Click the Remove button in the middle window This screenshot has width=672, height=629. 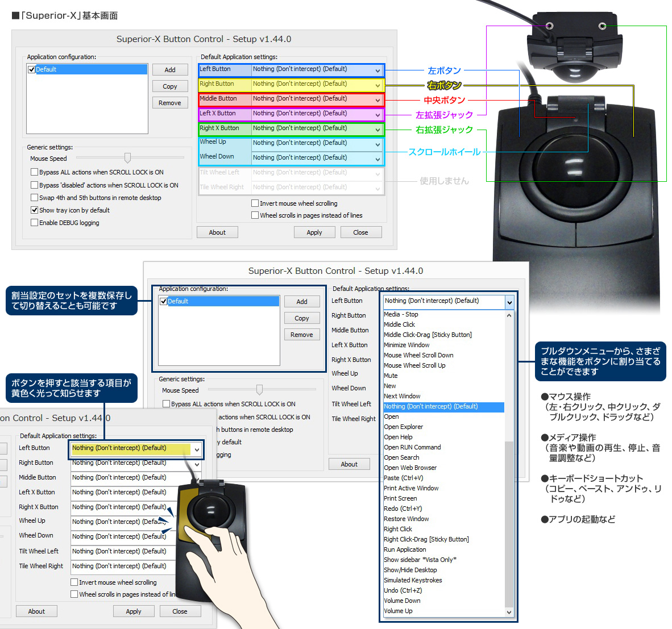pyautogui.click(x=302, y=335)
